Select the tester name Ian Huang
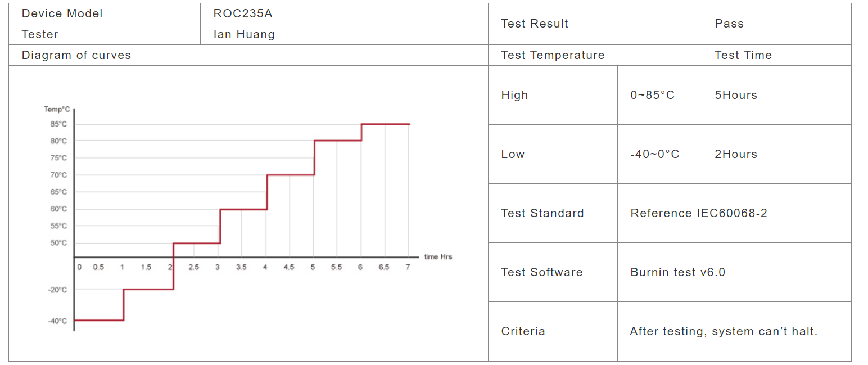 click(244, 34)
